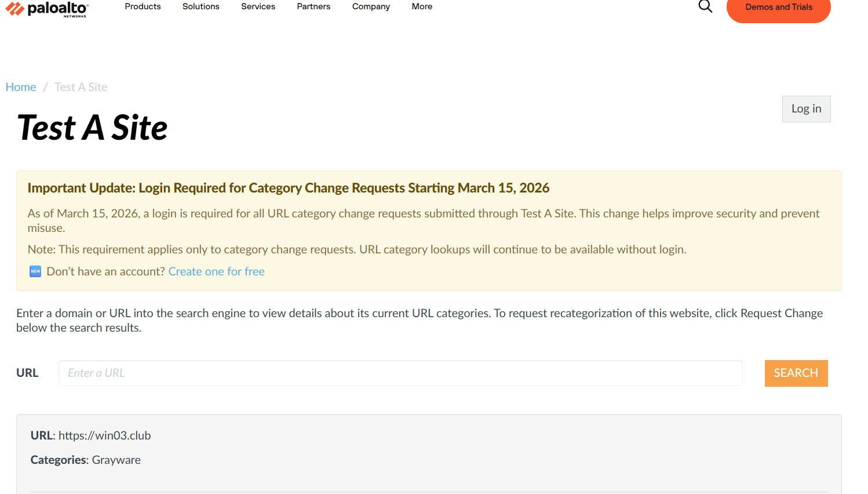Viewport: 868px width, 494px height.
Task: Open the Services menu
Action: [x=258, y=6]
